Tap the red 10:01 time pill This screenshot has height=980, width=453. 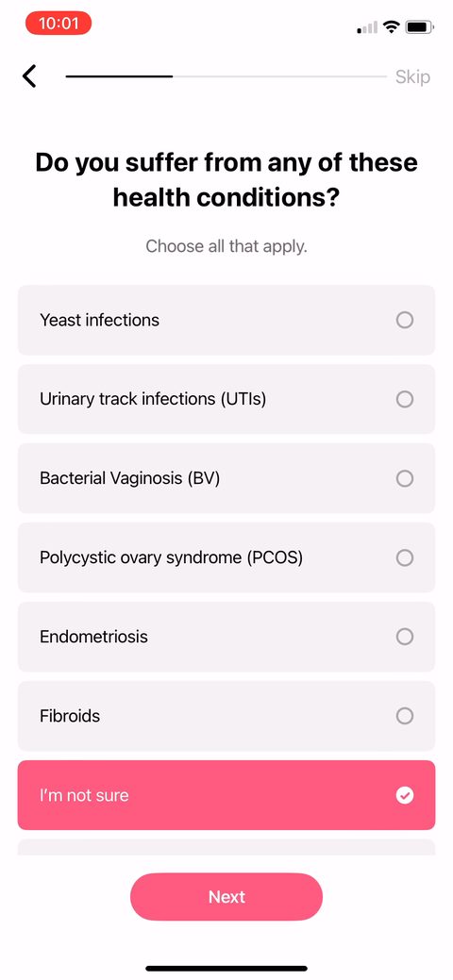click(x=59, y=24)
